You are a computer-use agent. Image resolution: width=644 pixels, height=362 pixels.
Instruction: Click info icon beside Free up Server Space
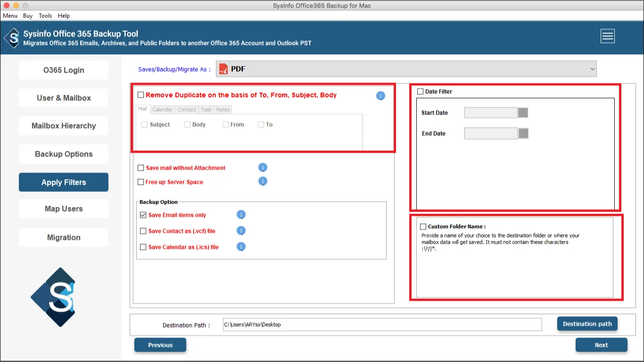pyautogui.click(x=263, y=181)
